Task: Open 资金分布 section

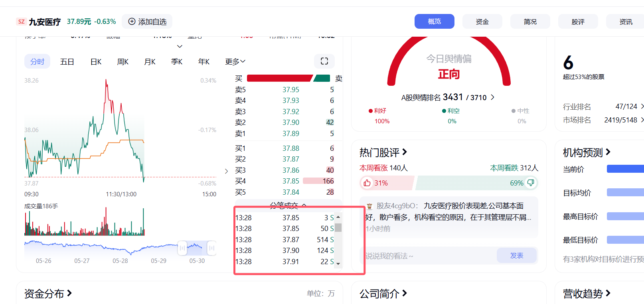Action: pyautogui.click(x=48, y=293)
